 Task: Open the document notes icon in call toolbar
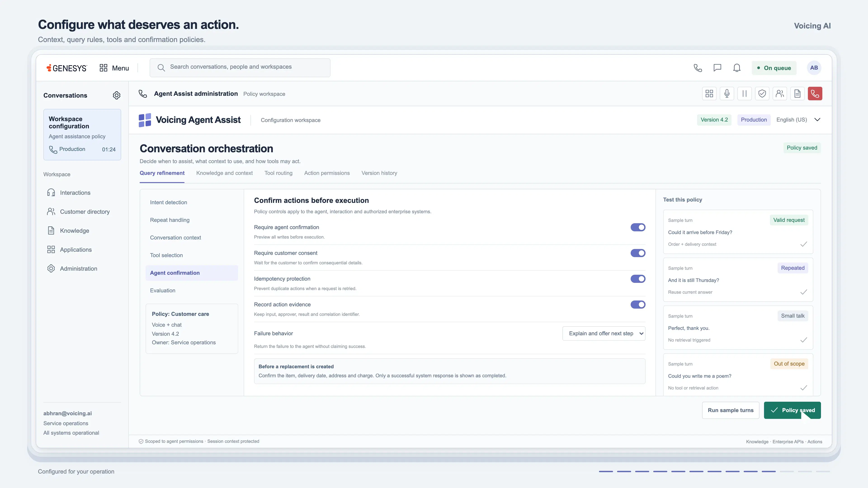click(x=797, y=94)
